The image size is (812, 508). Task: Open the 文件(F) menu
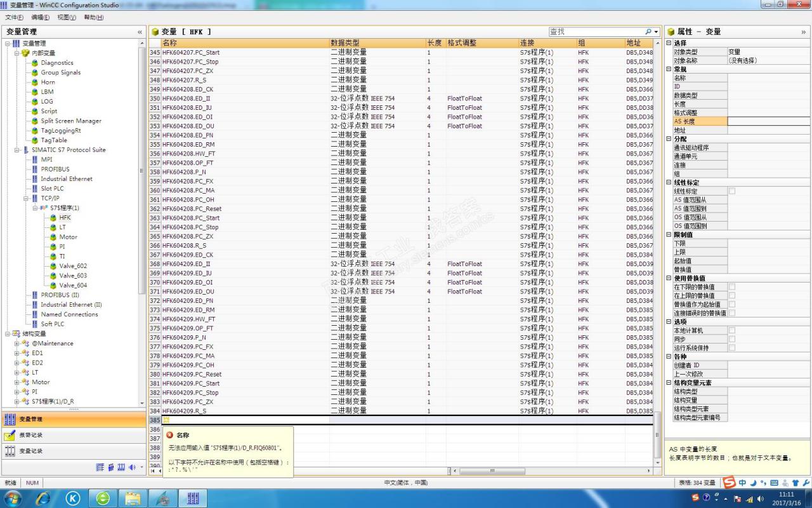pos(14,17)
